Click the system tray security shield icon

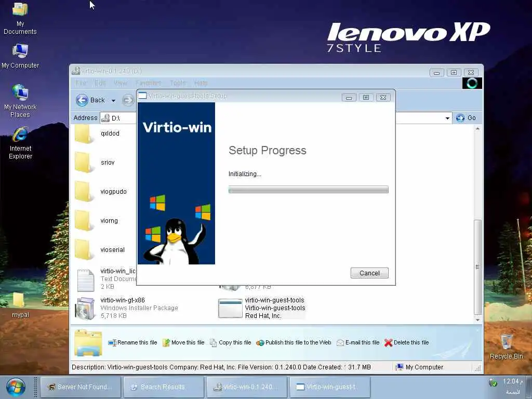[x=493, y=383]
